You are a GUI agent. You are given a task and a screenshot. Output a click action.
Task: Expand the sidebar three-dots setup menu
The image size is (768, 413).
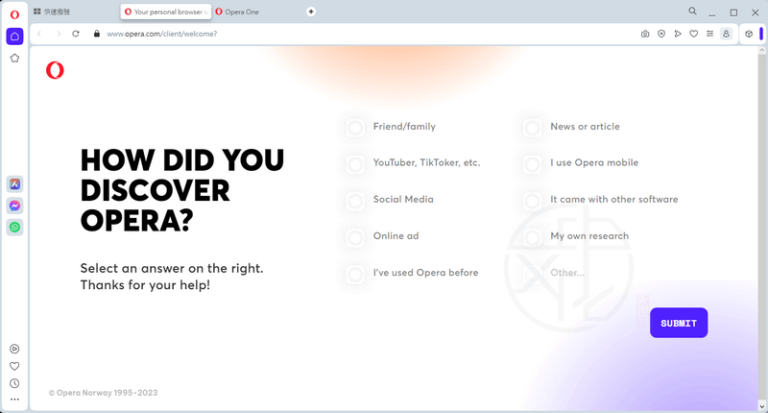14,399
